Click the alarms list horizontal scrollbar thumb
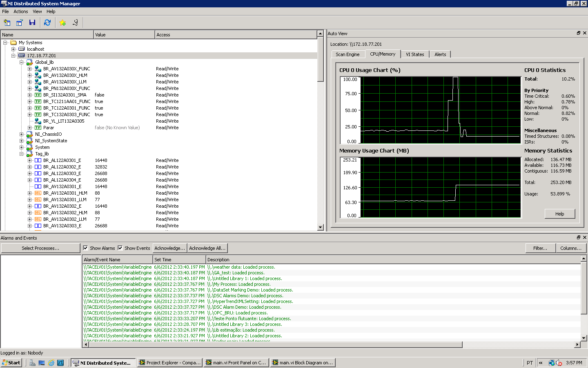This screenshot has height=368, width=588. click(x=275, y=345)
